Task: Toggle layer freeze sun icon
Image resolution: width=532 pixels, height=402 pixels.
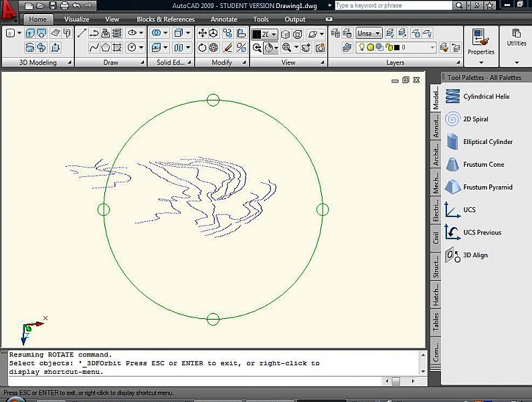Action: [369, 48]
